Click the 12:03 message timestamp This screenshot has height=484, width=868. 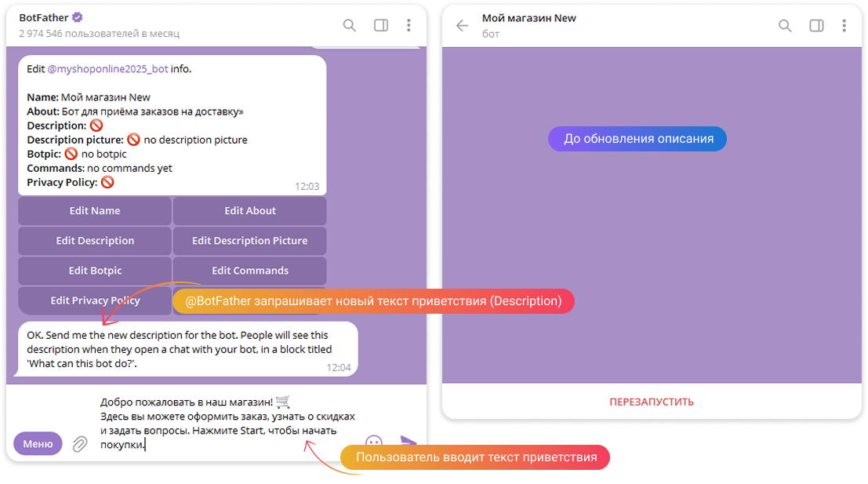tap(307, 187)
